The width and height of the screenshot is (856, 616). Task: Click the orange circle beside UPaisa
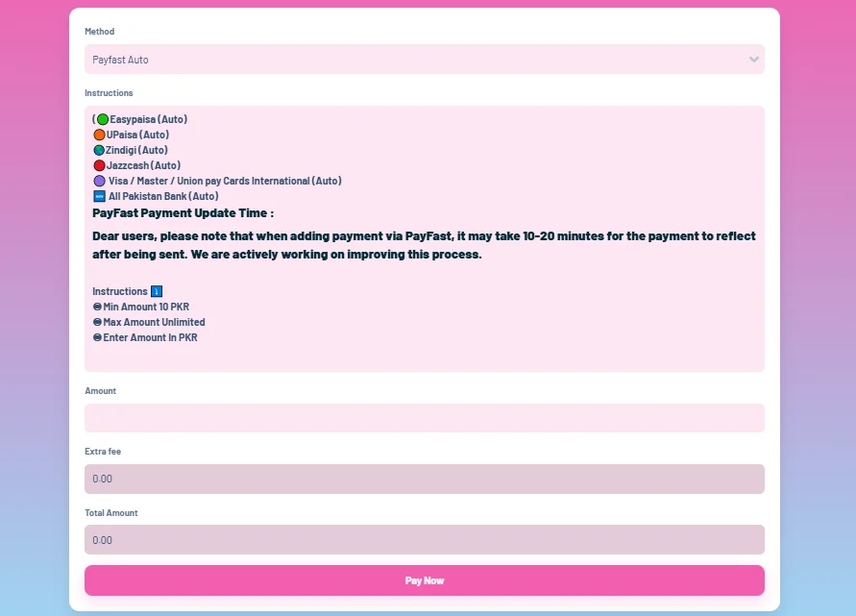click(x=99, y=135)
